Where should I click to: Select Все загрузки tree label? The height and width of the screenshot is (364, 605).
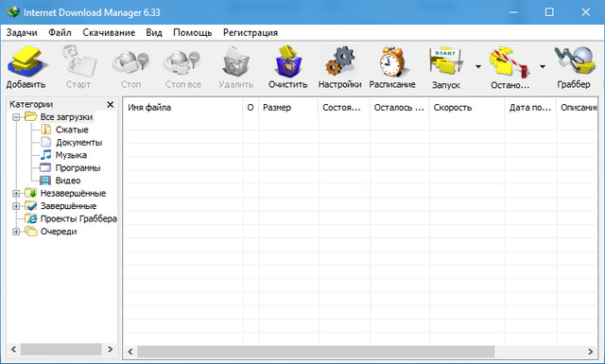click(x=66, y=117)
